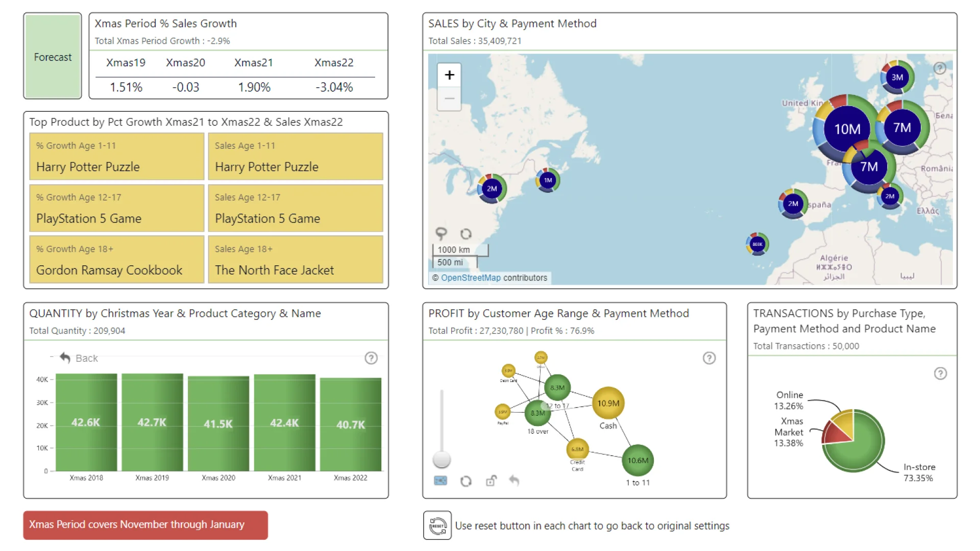Screen dimensions: 980x551
Task: Click the Xmas20 column header
Action: tap(185, 63)
